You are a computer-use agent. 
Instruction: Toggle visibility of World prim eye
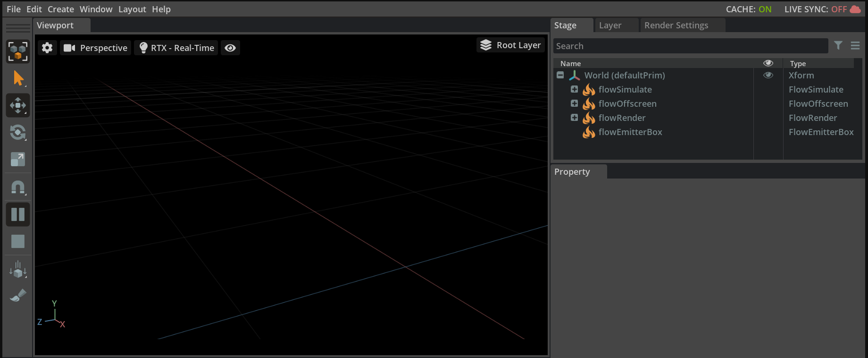pyautogui.click(x=768, y=75)
